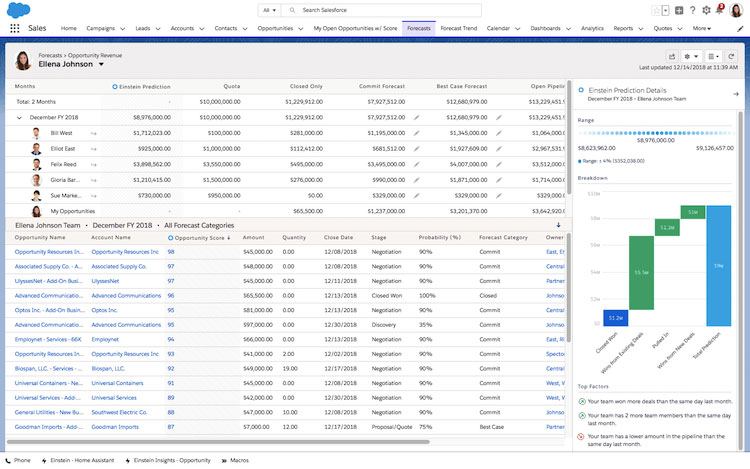Click the global actions plus icon
The image size is (750, 469).
pos(679,10)
